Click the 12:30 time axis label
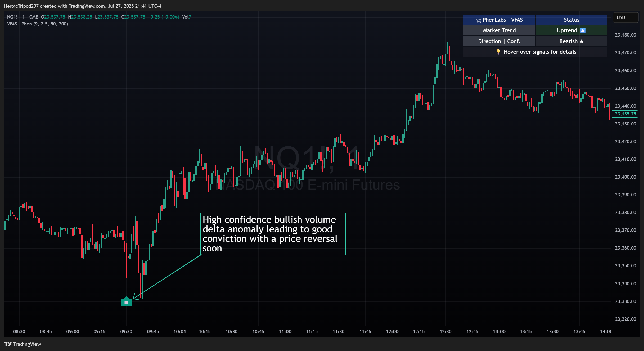 pyautogui.click(x=445, y=331)
